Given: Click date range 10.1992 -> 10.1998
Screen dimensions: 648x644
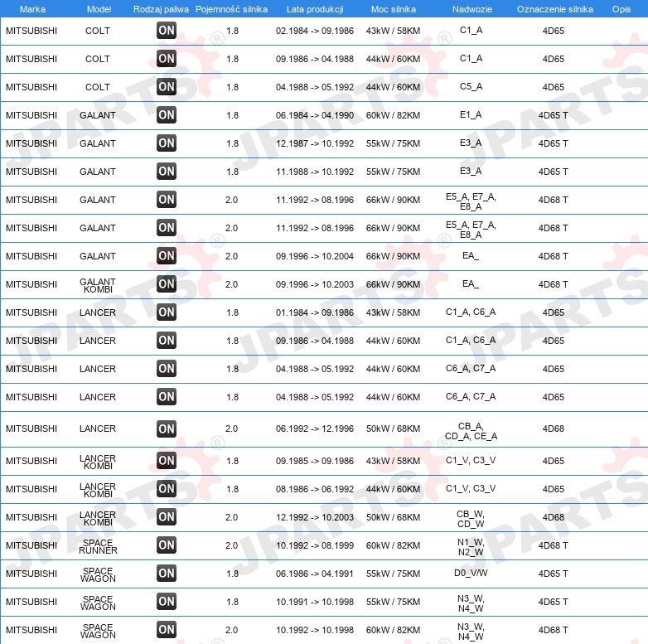Looking at the screenshot, I should 315,630.
